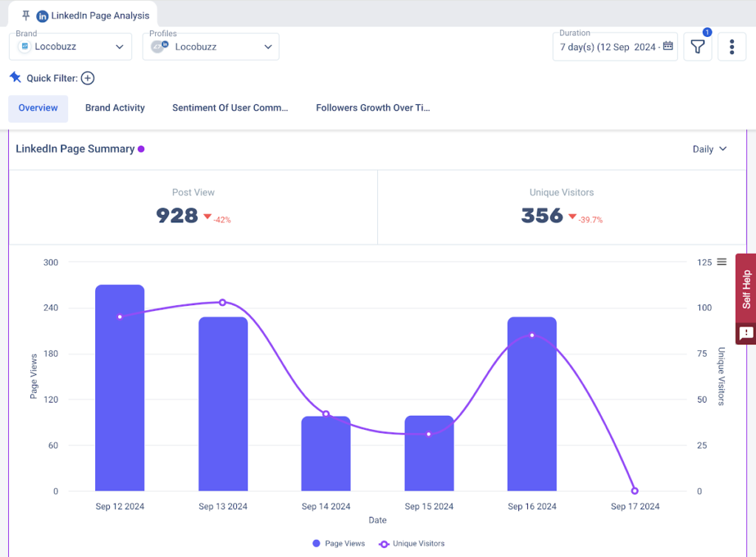
Task: Open the Self Help side panel
Action: tap(746, 290)
